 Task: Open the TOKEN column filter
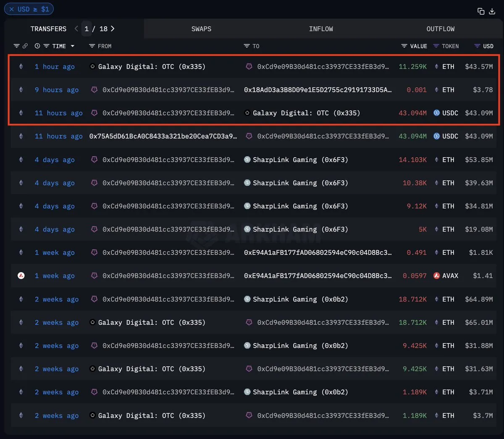tap(436, 46)
